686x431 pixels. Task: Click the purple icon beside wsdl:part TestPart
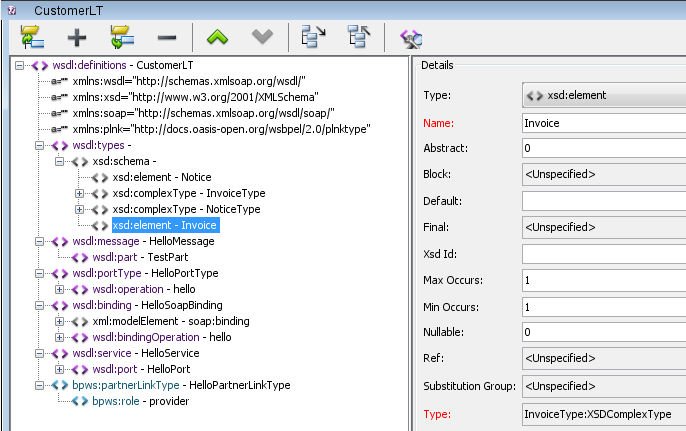tap(80, 258)
